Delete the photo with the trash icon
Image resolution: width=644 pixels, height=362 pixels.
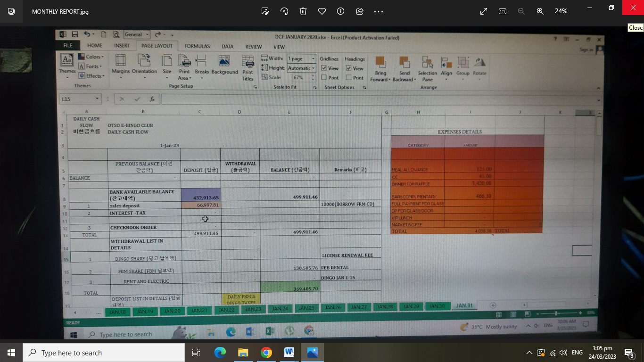(303, 11)
